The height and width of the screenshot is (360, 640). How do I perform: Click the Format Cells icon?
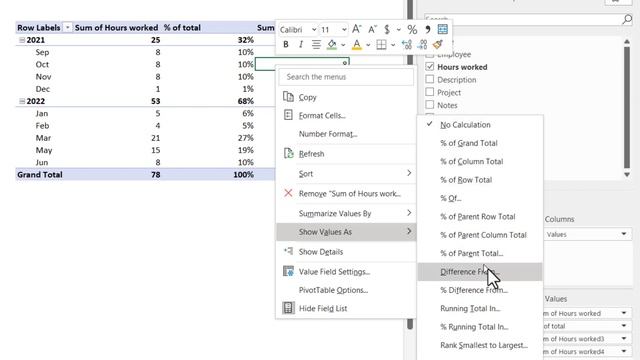coord(288,115)
